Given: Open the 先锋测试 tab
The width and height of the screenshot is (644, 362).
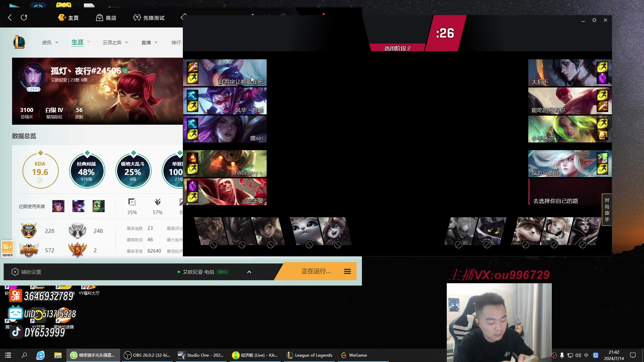Looking at the screenshot, I should click(149, 18).
